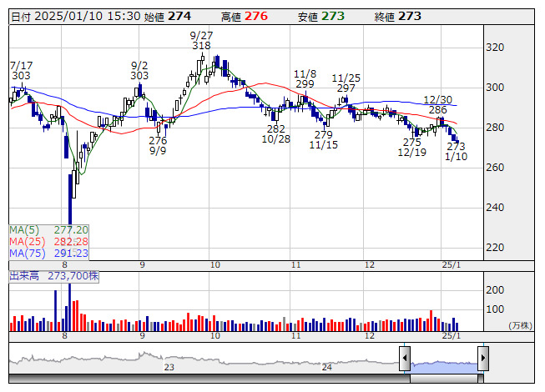The height and width of the screenshot is (392, 545).
Task: Click the 12/30 286 high label
Action: (438, 105)
